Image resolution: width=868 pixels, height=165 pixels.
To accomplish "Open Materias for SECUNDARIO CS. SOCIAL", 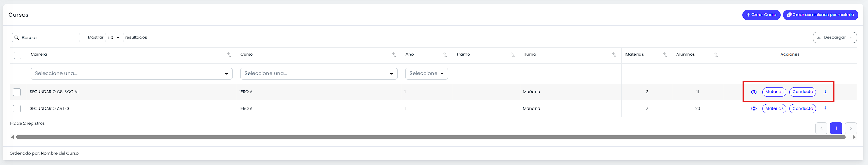I will [774, 92].
